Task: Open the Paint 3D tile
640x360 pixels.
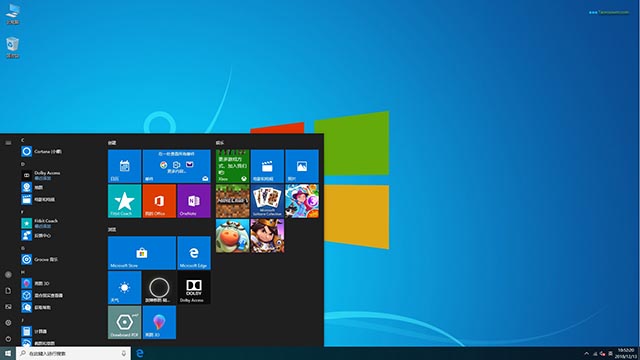Action: click(x=159, y=322)
